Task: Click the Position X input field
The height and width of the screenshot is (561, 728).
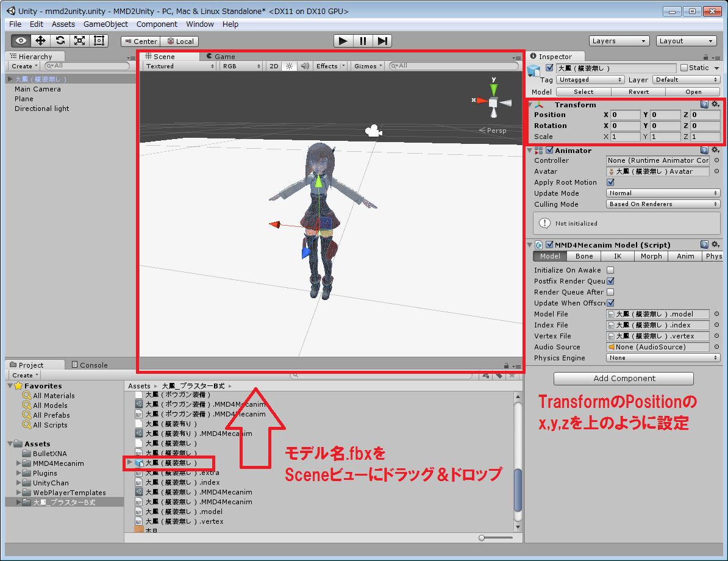Action: (x=626, y=115)
